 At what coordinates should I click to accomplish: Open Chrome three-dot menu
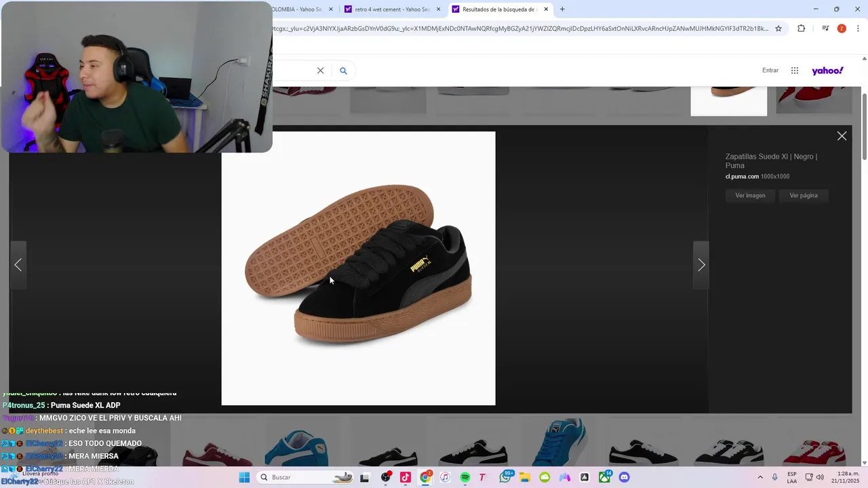click(x=859, y=28)
